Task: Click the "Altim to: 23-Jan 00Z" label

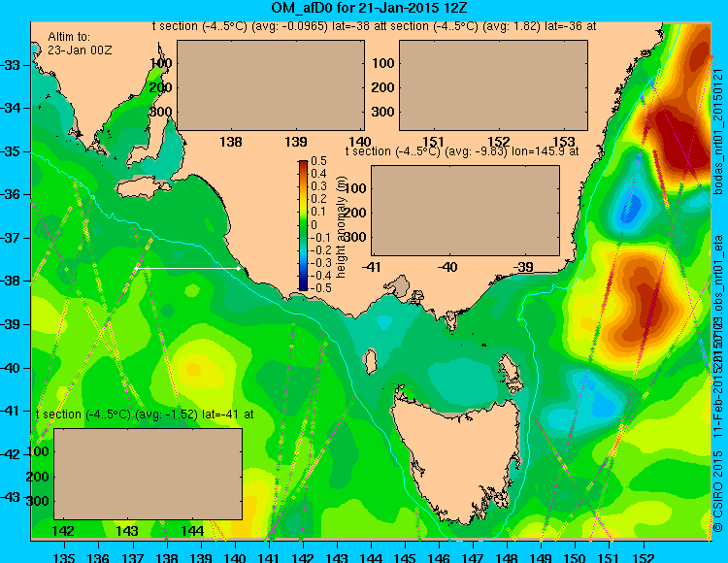Action: 80,43
